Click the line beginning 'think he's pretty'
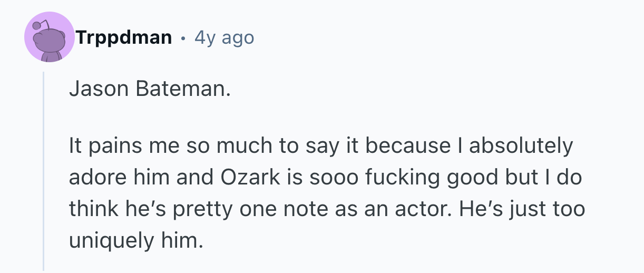This screenshot has height=273, width=644. pos(327,209)
